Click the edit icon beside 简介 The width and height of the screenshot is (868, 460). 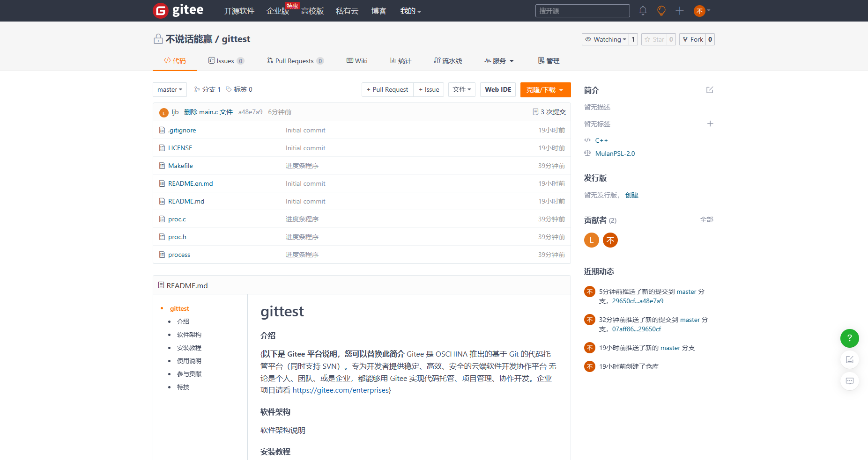click(x=710, y=90)
